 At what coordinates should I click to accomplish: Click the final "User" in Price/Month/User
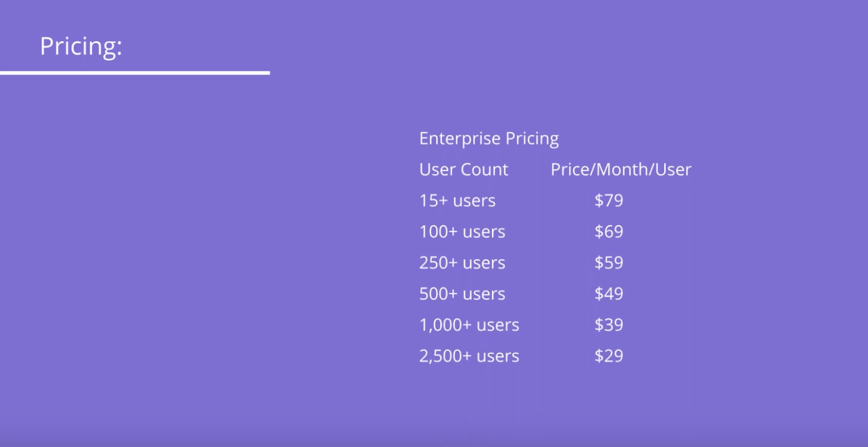tap(673, 169)
